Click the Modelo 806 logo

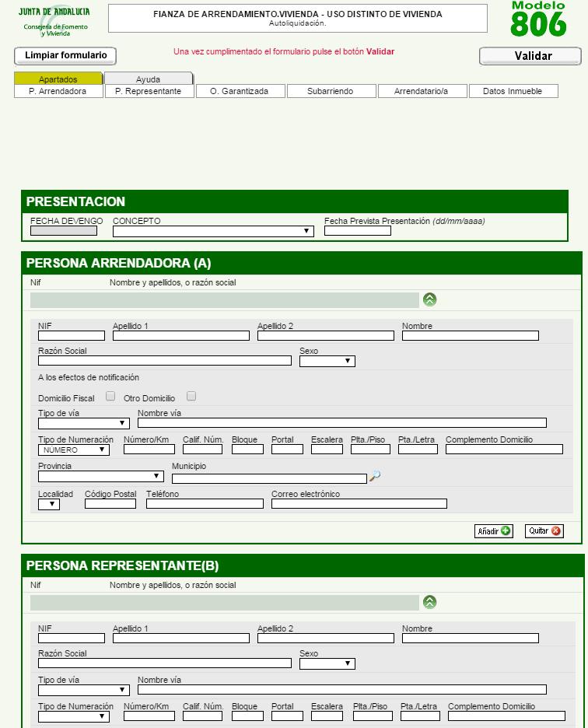(538, 19)
